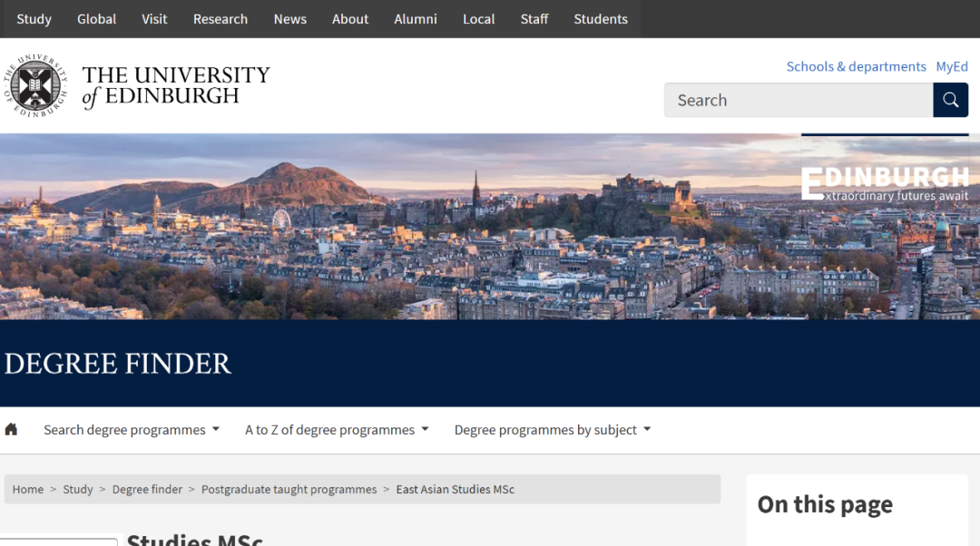Click Home in the breadcrumb trail
The width and height of the screenshot is (980, 546).
point(27,490)
